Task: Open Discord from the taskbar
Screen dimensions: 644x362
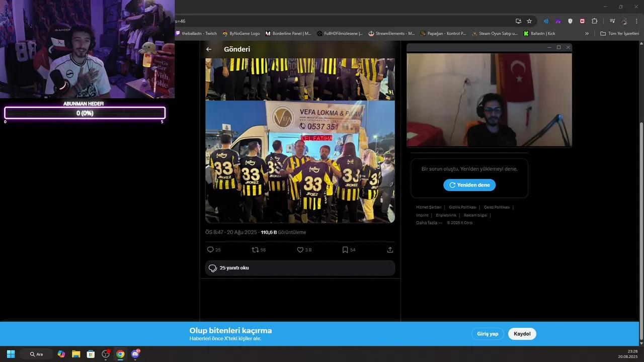Action: tap(135, 354)
